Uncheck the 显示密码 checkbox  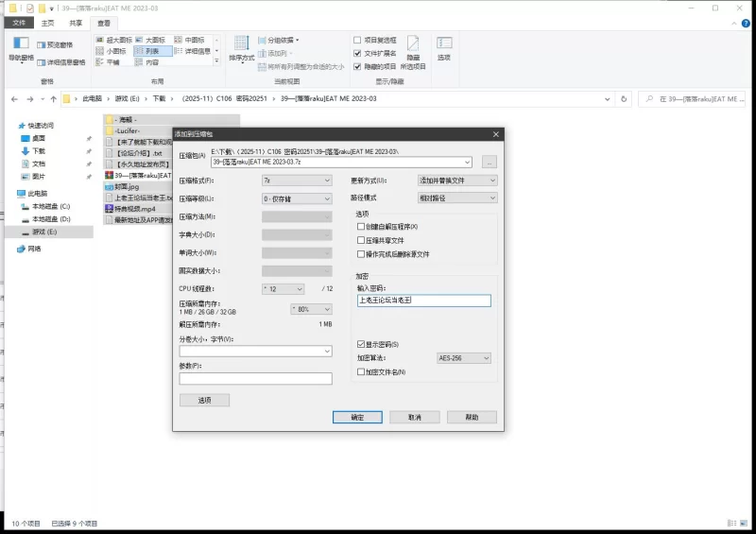click(360, 344)
